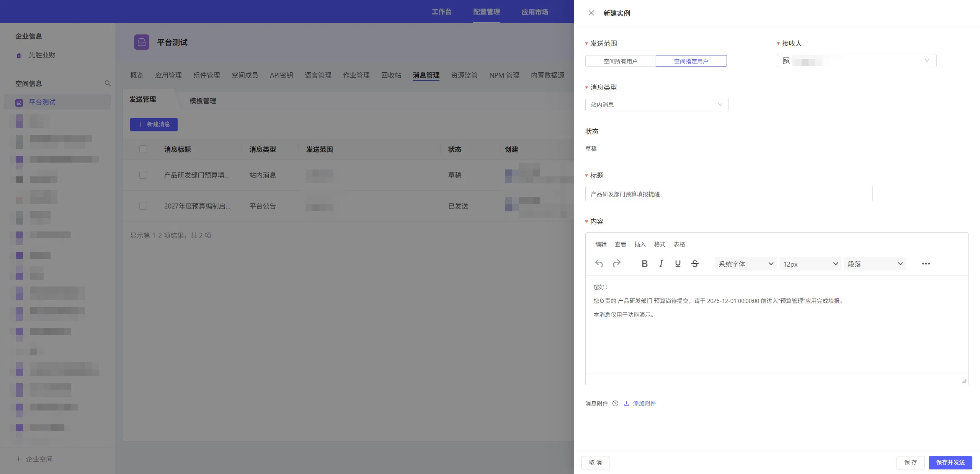Check the 2027年度预算编制启 row checkbox

(143, 206)
